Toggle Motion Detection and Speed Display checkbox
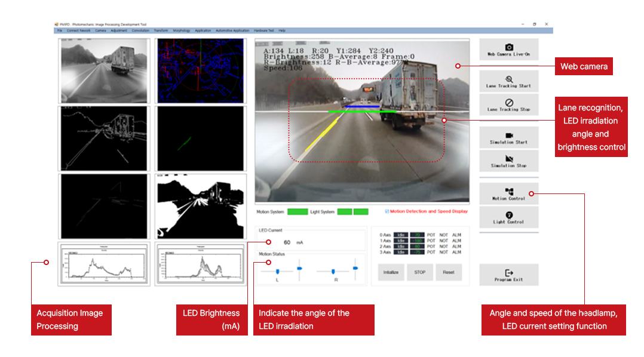Viewport: 644px width, 357px height. [x=387, y=211]
